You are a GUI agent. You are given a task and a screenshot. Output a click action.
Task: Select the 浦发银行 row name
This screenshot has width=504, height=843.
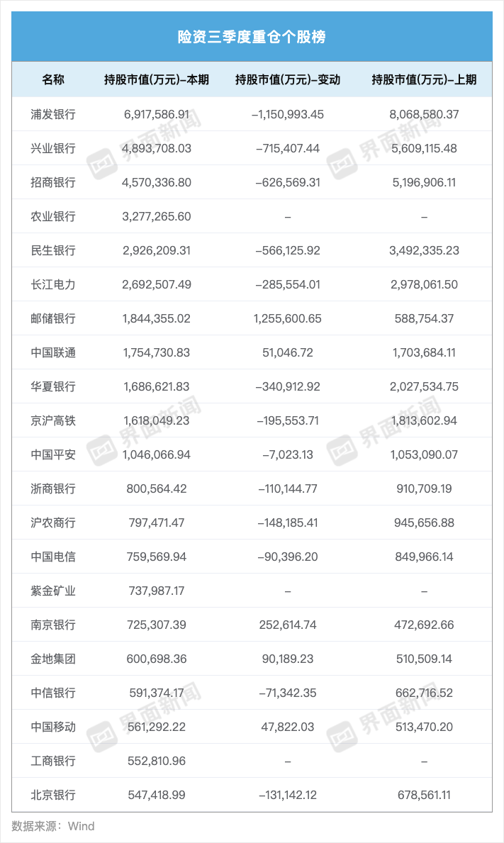pyautogui.click(x=53, y=114)
